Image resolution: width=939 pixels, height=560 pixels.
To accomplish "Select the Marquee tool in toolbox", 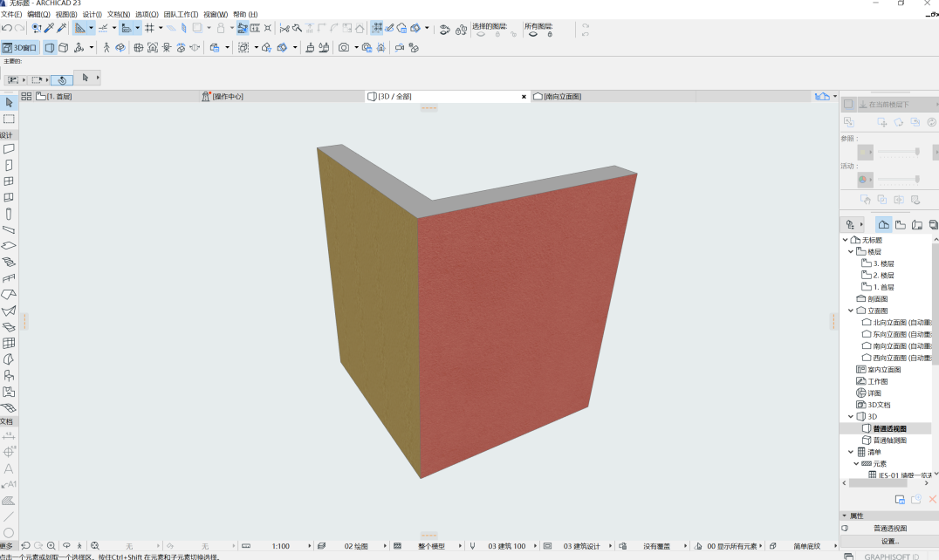I will [x=9, y=119].
